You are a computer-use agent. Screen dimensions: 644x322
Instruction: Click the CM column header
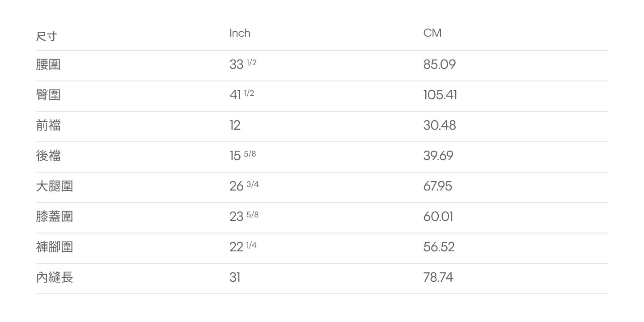tap(432, 33)
